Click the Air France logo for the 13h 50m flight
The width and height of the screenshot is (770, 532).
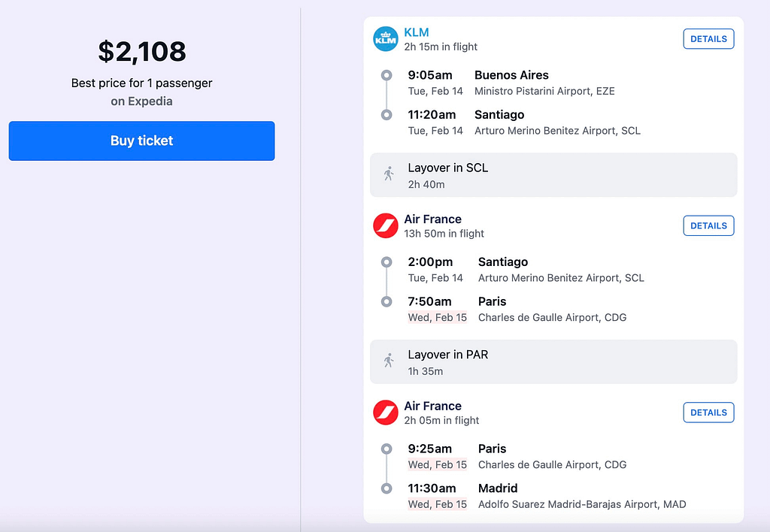click(386, 225)
